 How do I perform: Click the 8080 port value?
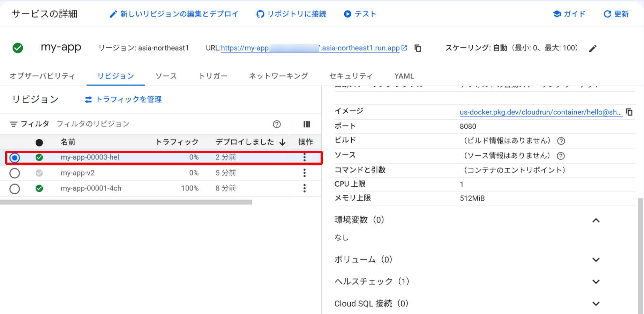tap(468, 126)
